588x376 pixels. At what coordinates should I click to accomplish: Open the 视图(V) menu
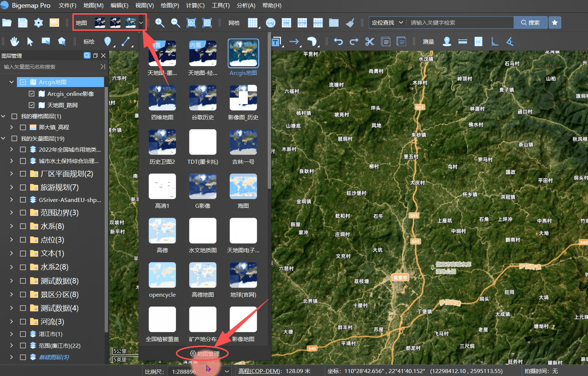tap(145, 6)
